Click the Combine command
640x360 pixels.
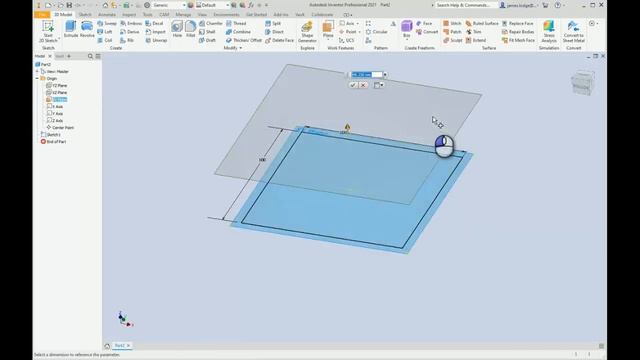pos(238,32)
